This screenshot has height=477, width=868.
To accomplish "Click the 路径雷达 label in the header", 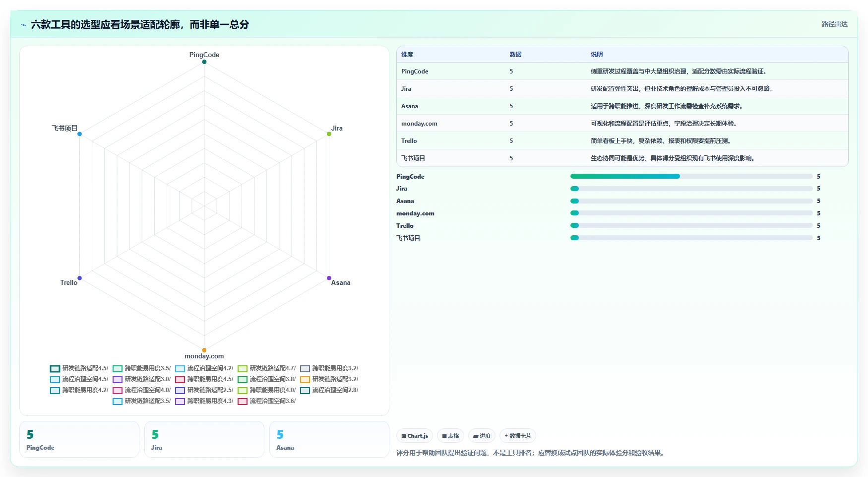I will (x=834, y=24).
